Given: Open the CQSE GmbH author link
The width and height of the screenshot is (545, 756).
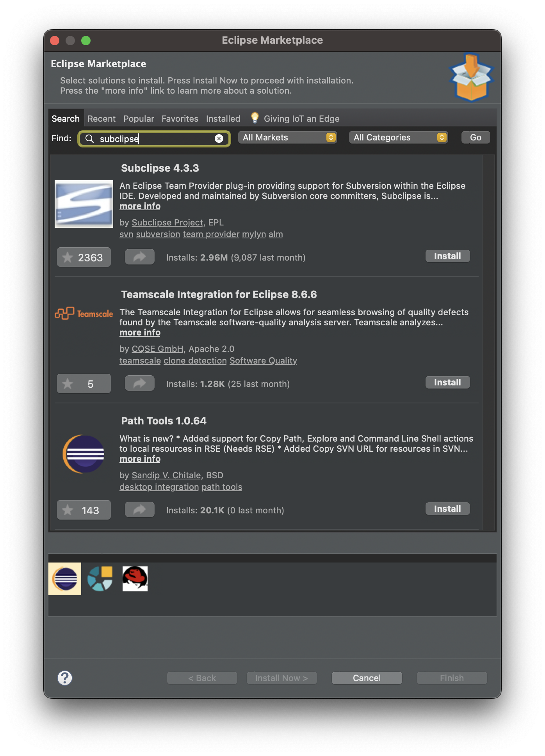Looking at the screenshot, I should (157, 349).
